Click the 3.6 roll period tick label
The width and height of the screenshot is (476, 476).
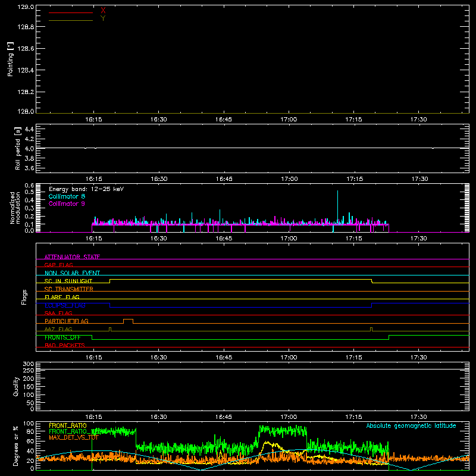pos(29,168)
